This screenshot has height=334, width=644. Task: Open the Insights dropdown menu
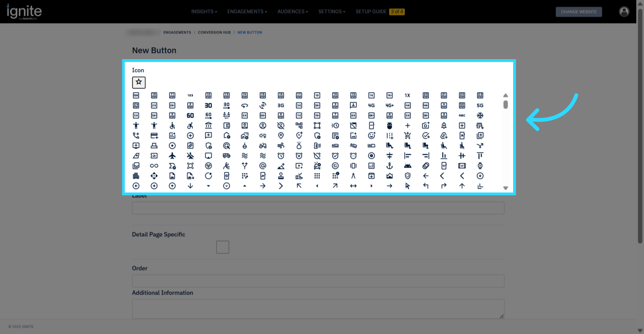click(x=204, y=12)
